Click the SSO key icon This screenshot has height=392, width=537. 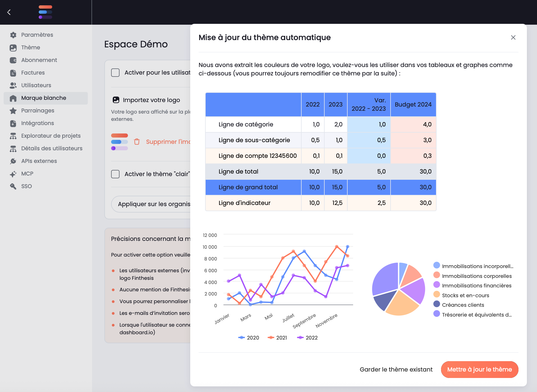pyautogui.click(x=13, y=186)
